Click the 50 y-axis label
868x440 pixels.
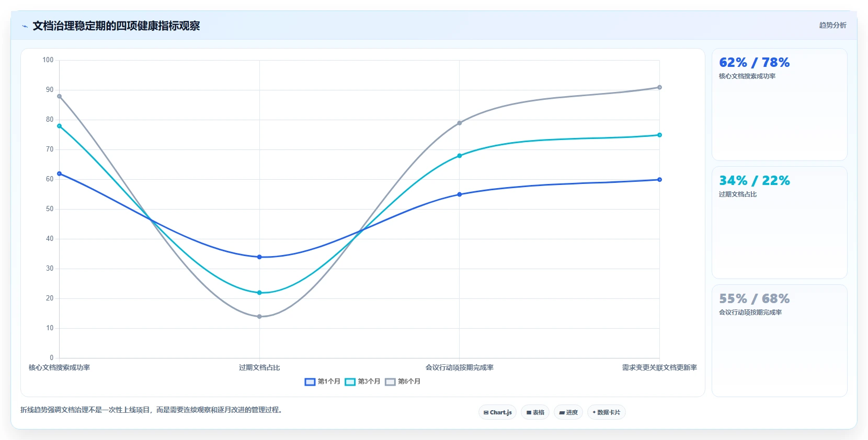[x=50, y=209]
